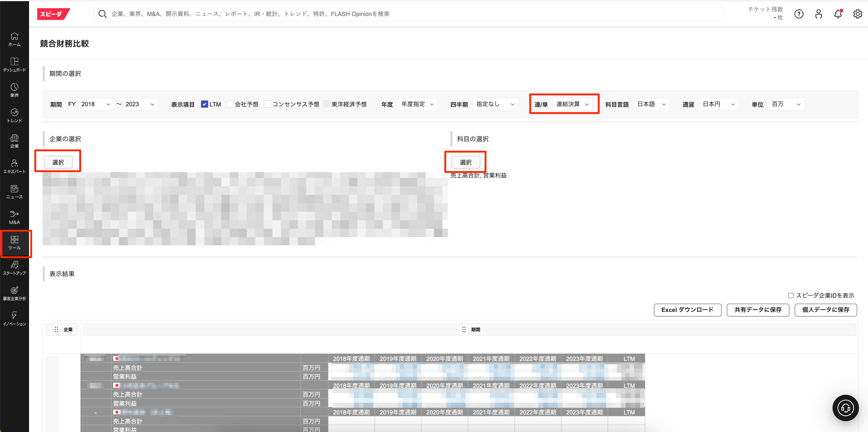The image size is (868, 432).
Task: Open the settings gear icon
Action: click(857, 14)
